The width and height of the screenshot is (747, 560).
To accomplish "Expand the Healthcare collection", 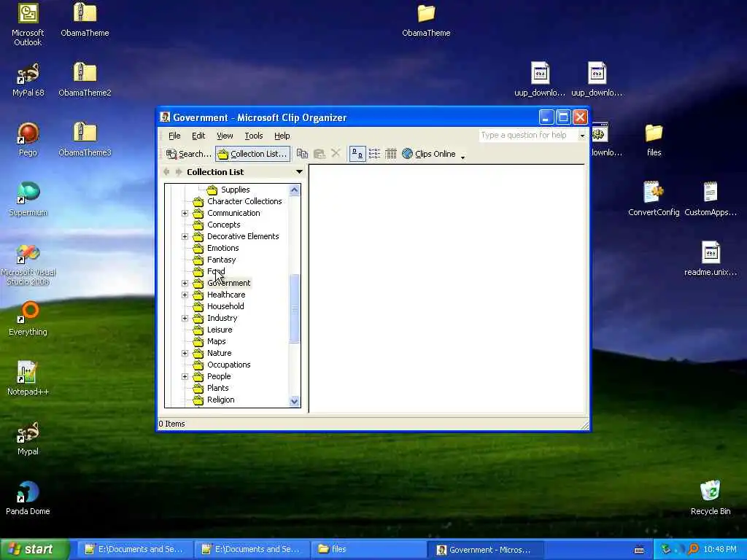I will click(x=185, y=295).
